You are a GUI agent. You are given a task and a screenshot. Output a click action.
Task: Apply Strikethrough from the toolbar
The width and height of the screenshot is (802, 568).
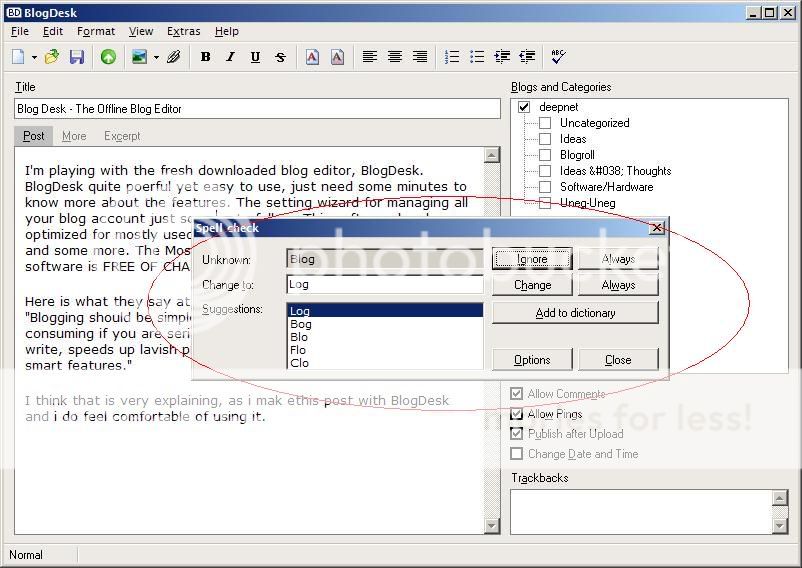280,58
